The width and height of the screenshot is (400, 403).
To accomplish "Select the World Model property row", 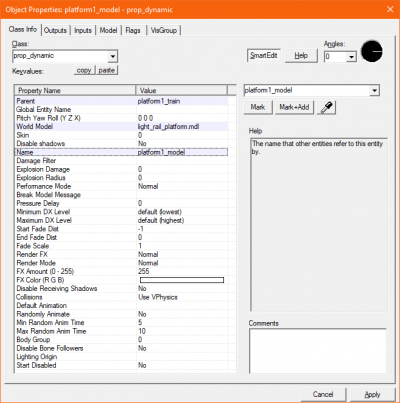I will (x=122, y=127).
